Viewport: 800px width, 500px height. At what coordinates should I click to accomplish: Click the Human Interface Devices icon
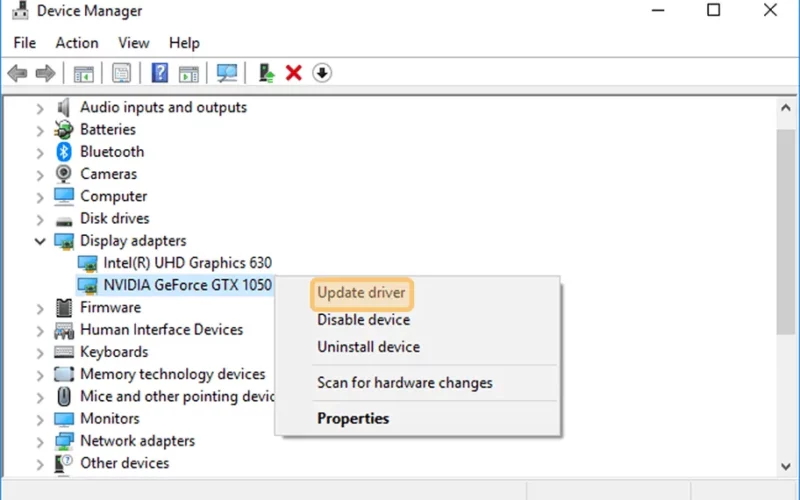(x=64, y=331)
